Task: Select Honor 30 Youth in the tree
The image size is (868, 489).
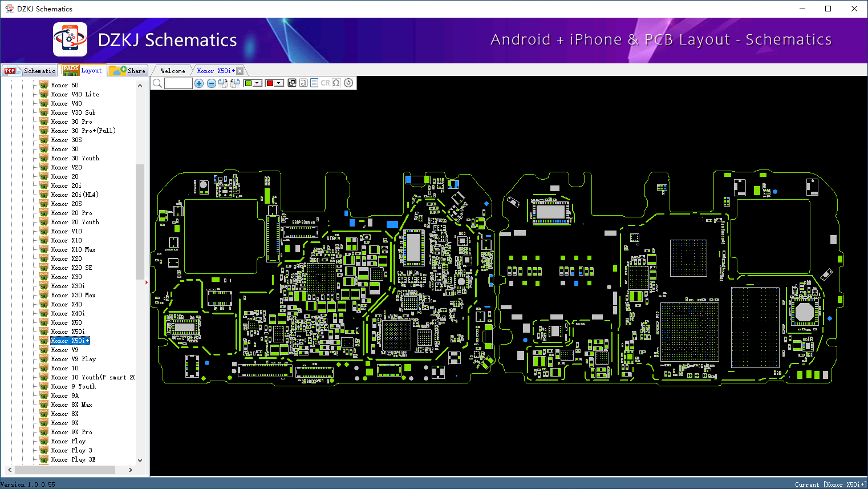Action: 75,158
